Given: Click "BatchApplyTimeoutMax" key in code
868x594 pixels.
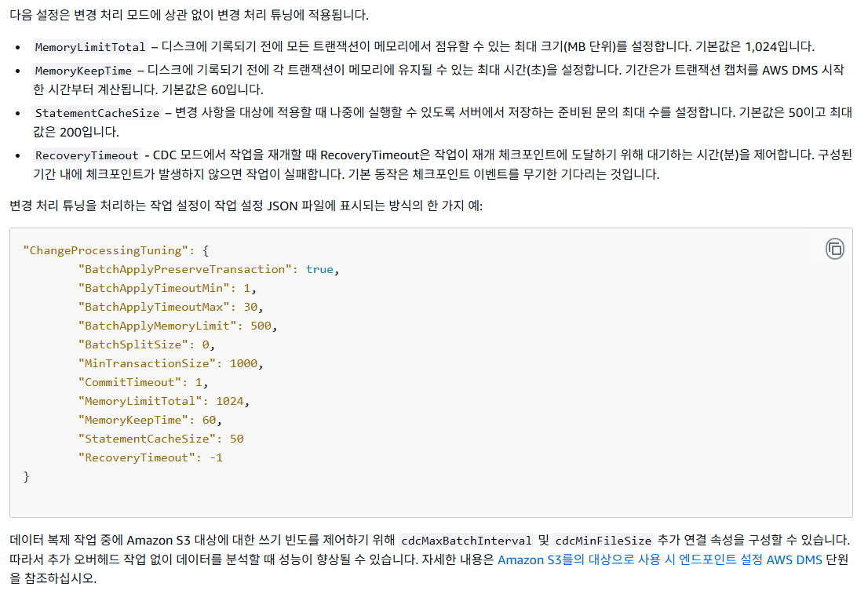Looking at the screenshot, I should 154,307.
